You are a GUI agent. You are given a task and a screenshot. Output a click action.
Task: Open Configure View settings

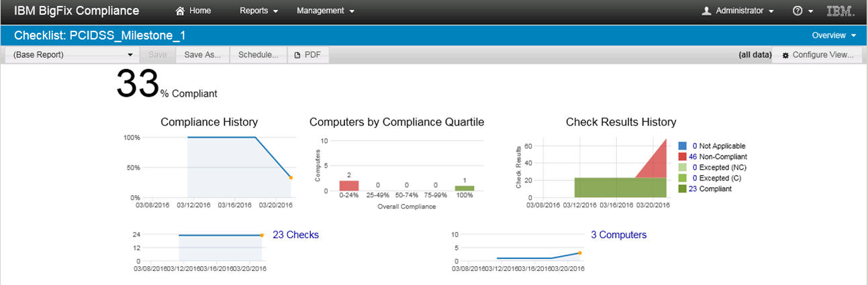(817, 55)
